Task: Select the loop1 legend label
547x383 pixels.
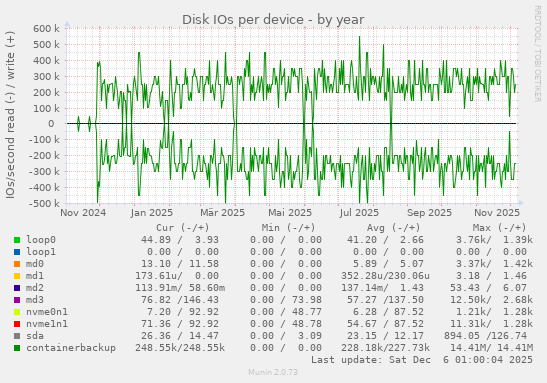Action: pos(41,251)
